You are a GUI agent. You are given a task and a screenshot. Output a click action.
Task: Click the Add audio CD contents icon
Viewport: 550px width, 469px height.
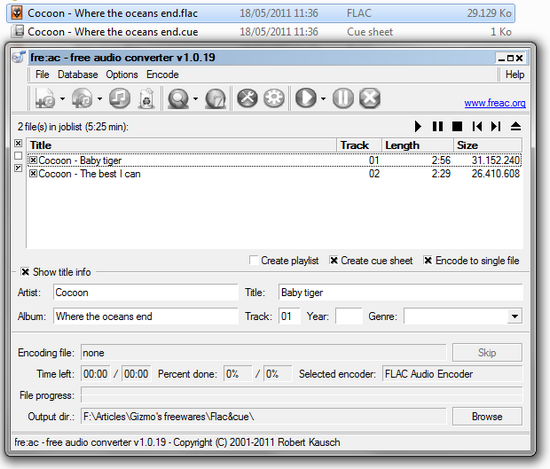click(x=82, y=98)
